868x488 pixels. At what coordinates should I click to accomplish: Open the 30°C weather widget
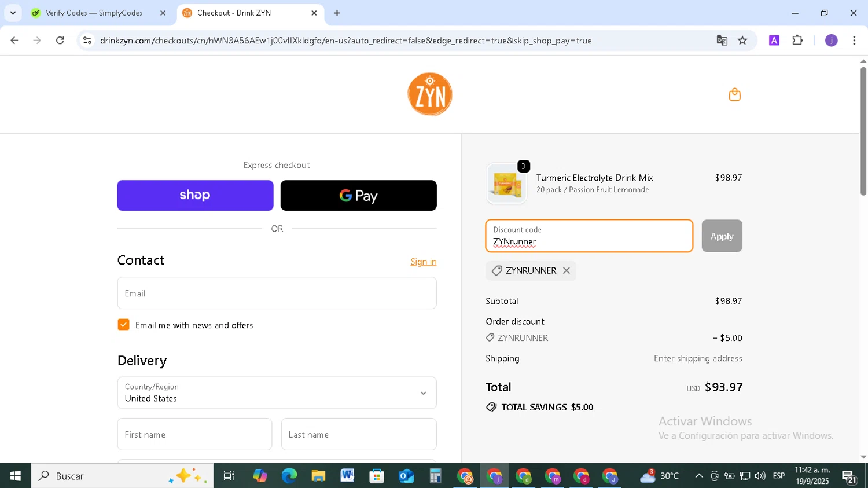coord(659,476)
